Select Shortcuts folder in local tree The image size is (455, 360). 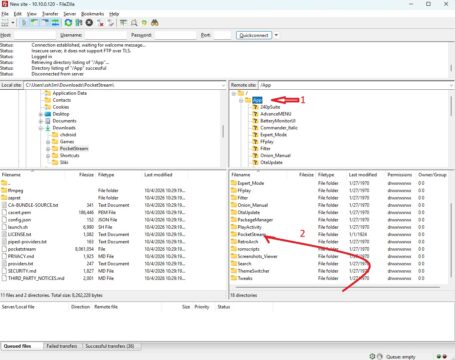tap(69, 156)
